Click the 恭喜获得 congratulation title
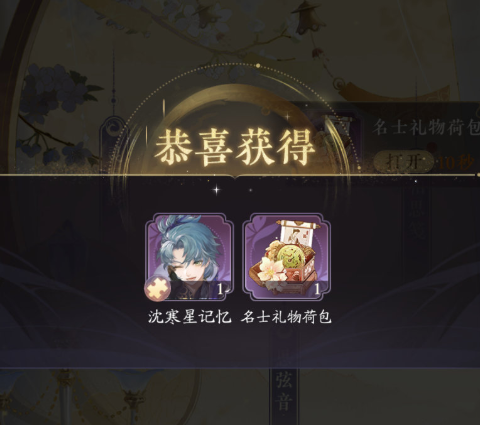Screen dimensions: 480x425 point(235,148)
